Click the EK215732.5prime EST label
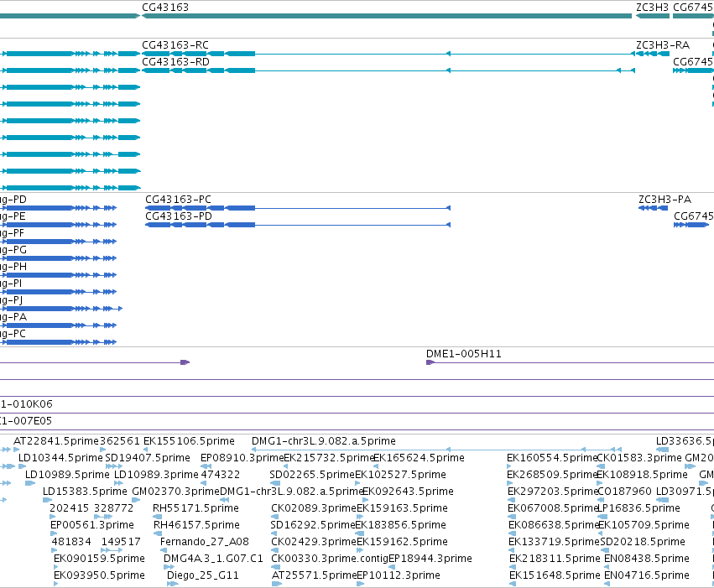This screenshot has width=714, height=588. point(329,458)
